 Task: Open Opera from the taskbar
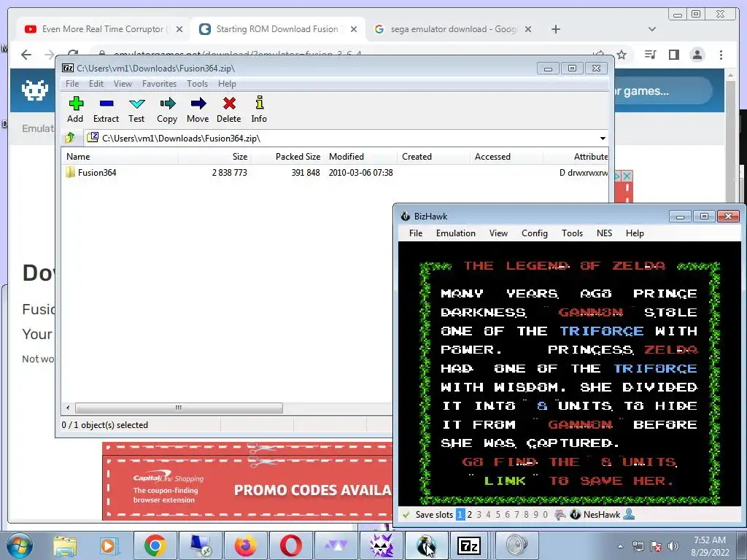click(290, 545)
